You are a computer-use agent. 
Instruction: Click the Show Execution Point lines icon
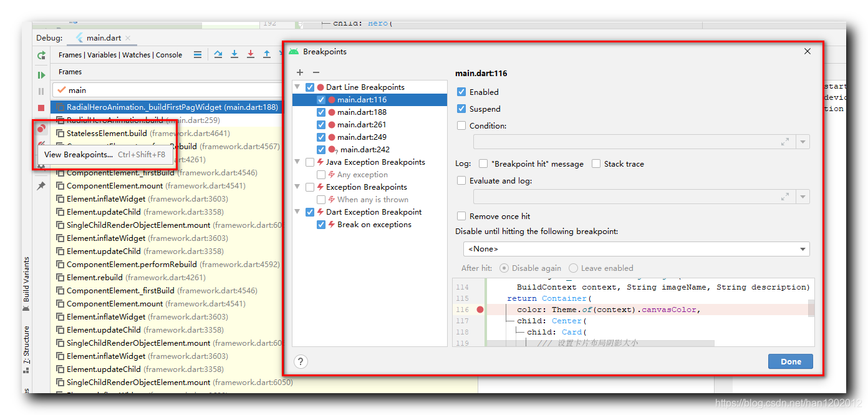(198, 54)
